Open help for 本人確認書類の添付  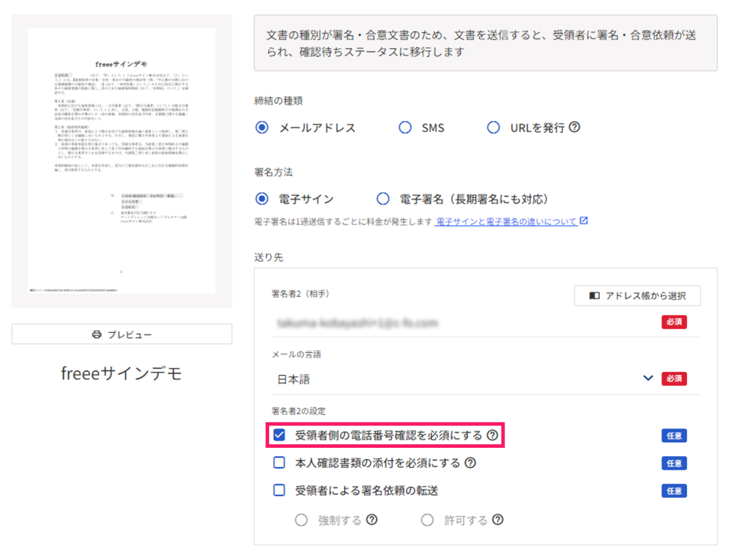[470, 463]
